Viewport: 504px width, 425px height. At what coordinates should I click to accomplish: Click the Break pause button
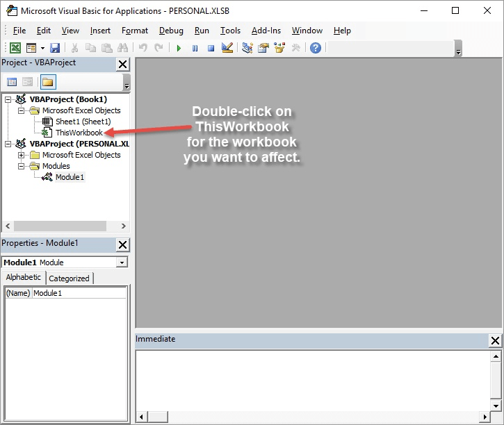tap(195, 49)
